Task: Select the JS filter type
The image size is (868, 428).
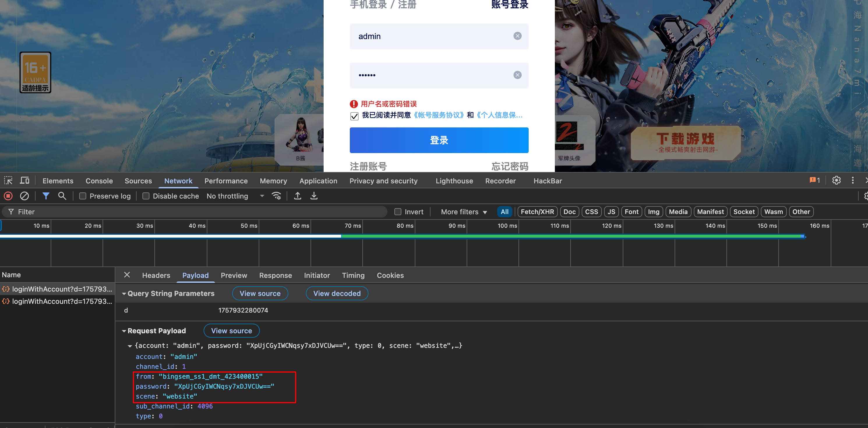Action: 611,212
